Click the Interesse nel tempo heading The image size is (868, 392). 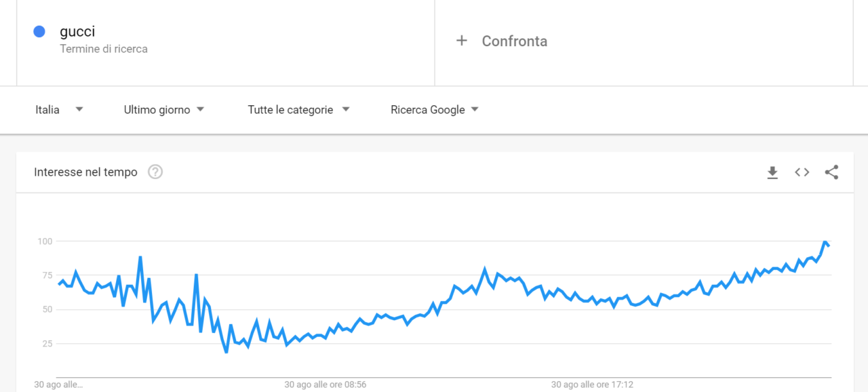point(85,172)
